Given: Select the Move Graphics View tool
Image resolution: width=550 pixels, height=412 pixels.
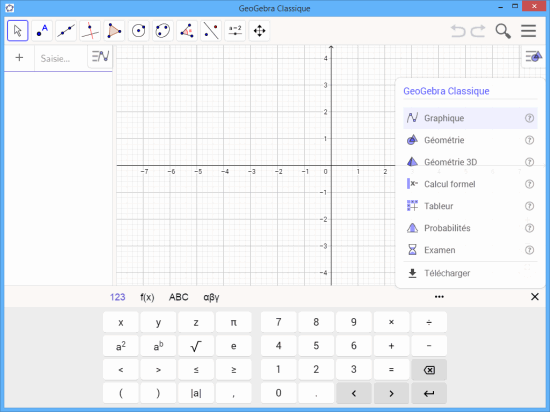Looking at the screenshot, I should 259,31.
